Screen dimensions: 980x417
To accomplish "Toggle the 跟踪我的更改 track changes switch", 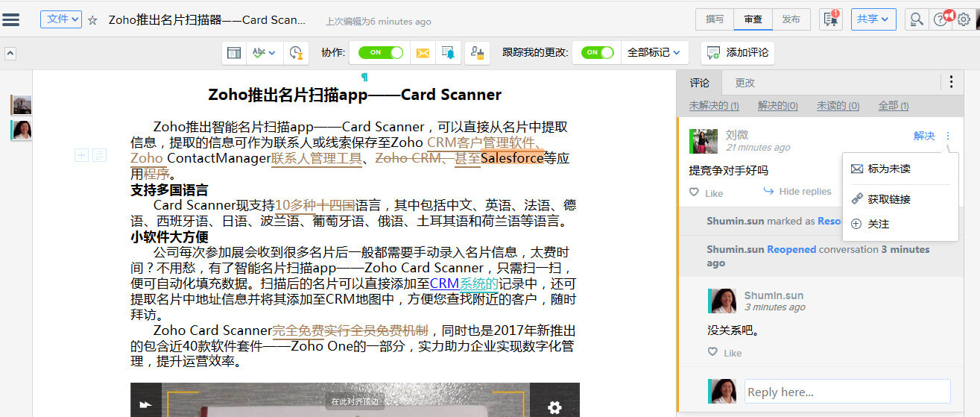I will (x=598, y=53).
